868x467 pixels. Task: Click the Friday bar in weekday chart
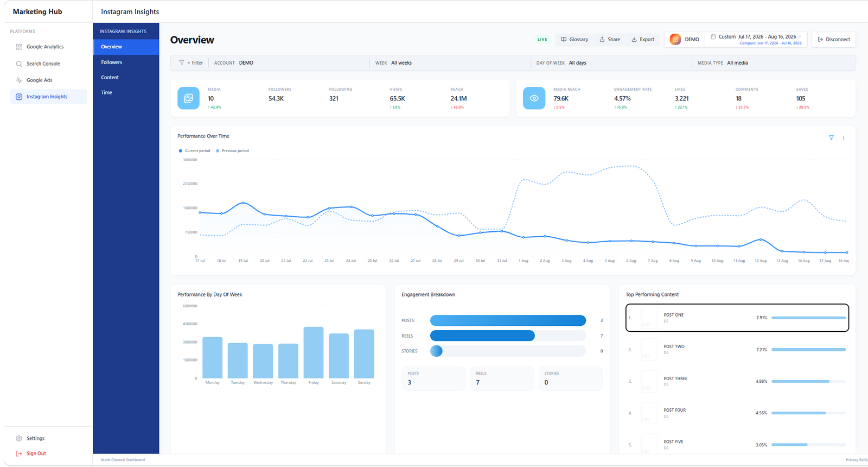(x=314, y=352)
